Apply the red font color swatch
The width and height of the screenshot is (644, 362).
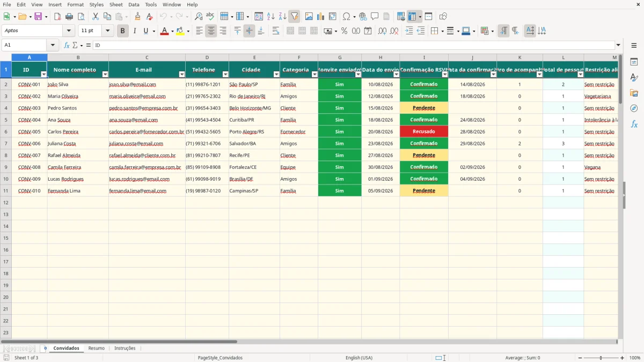point(164,31)
